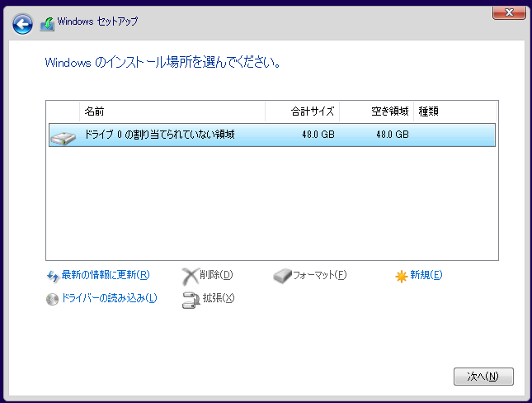Image resolution: width=532 pixels, height=403 pixels.
Task: Click the disc icon beside ドライバーの読み込み
Action: pos(53,299)
